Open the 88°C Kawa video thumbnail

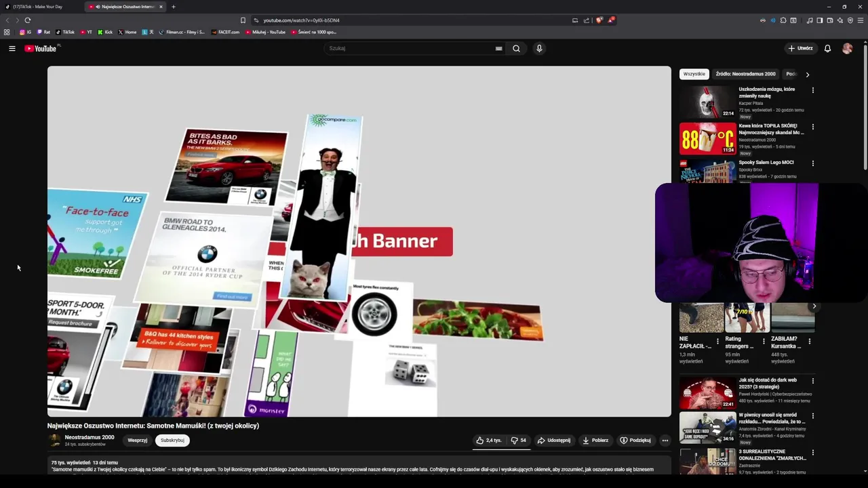[x=707, y=138]
